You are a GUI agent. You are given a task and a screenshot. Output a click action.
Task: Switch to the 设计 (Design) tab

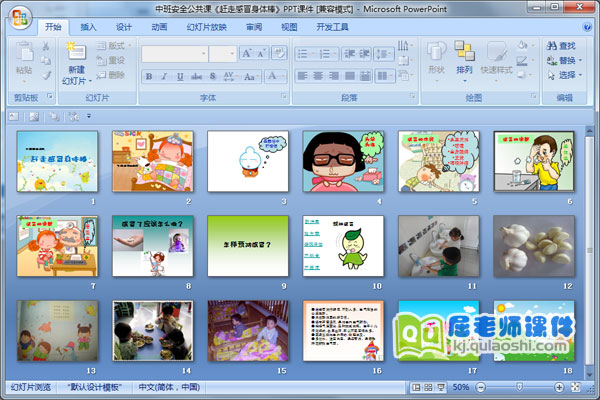[124, 27]
